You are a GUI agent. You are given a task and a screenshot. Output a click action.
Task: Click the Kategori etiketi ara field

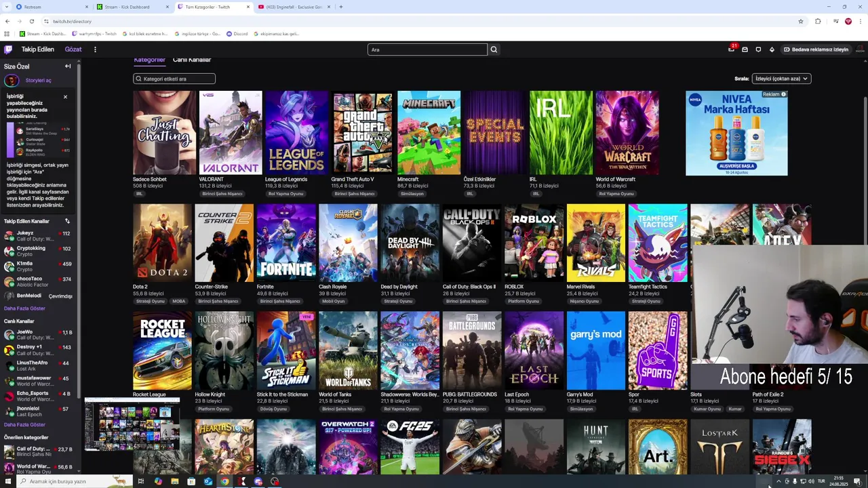coord(174,79)
